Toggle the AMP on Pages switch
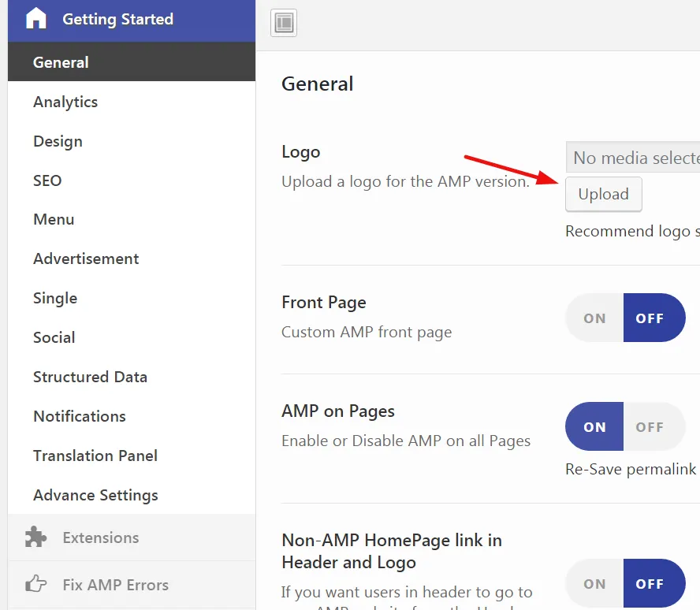 click(625, 426)
